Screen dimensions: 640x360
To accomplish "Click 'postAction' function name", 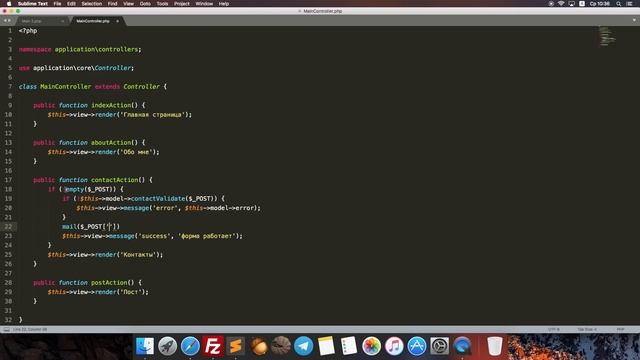I will (x=109, y=282).
